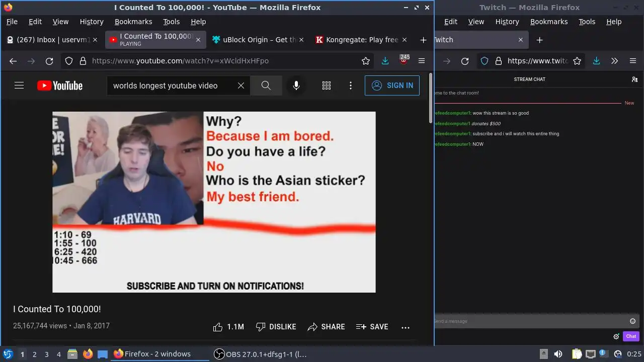Image resolution: width=644 pixels, height=362 pixels.
Task: Click the SHARE button
Action: (326, 327)
